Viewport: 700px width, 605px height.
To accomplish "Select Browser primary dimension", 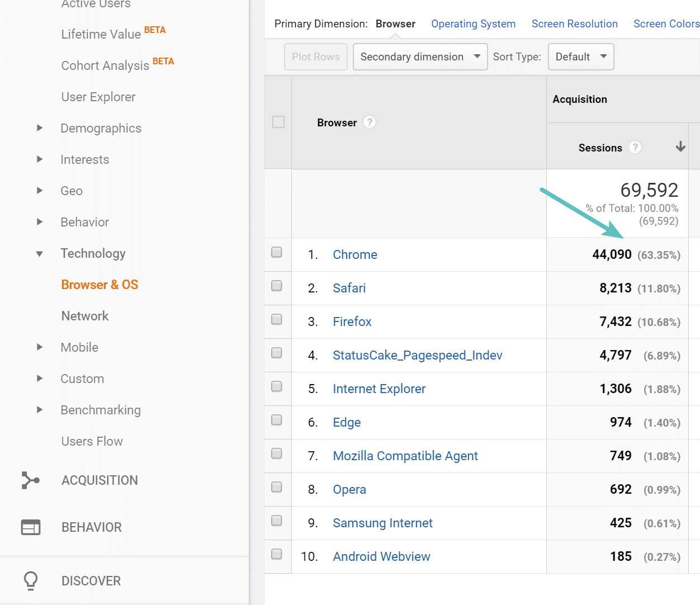I will point(395,24).
